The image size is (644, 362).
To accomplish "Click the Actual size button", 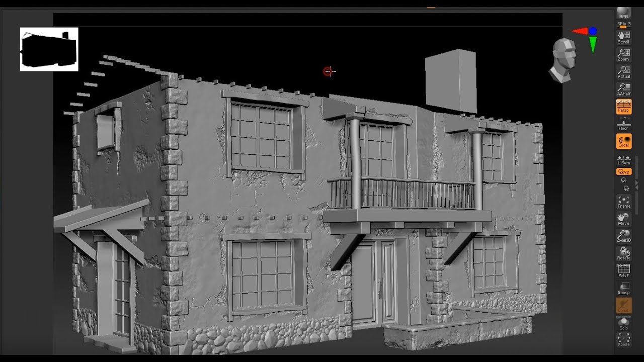I will 624,72.
